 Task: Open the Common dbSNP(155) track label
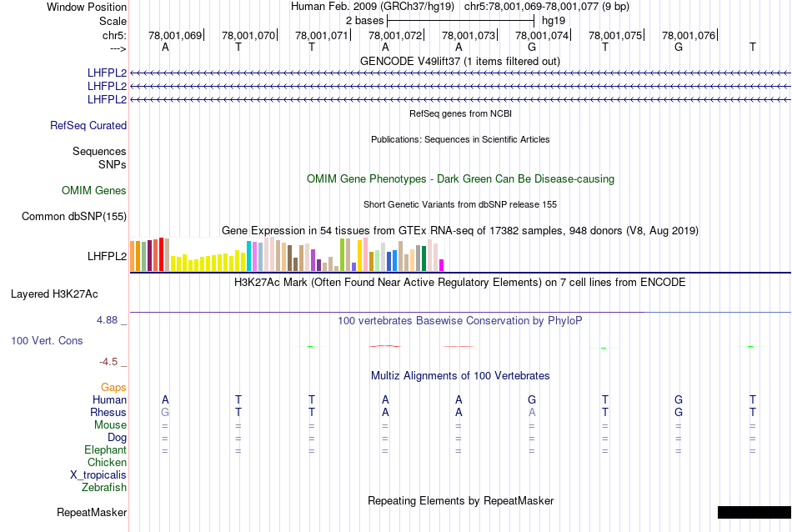click(73, 216)
